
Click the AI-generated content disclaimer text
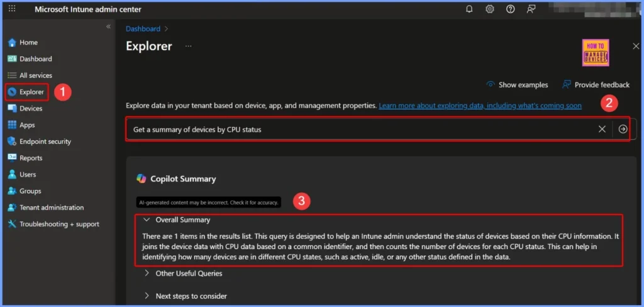point(209,202)
